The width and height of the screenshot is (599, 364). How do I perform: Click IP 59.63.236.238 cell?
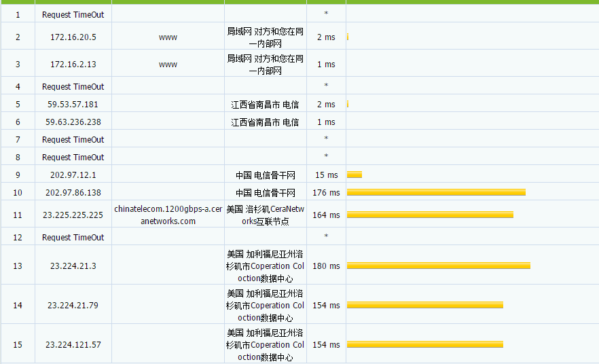coord(73,122)
